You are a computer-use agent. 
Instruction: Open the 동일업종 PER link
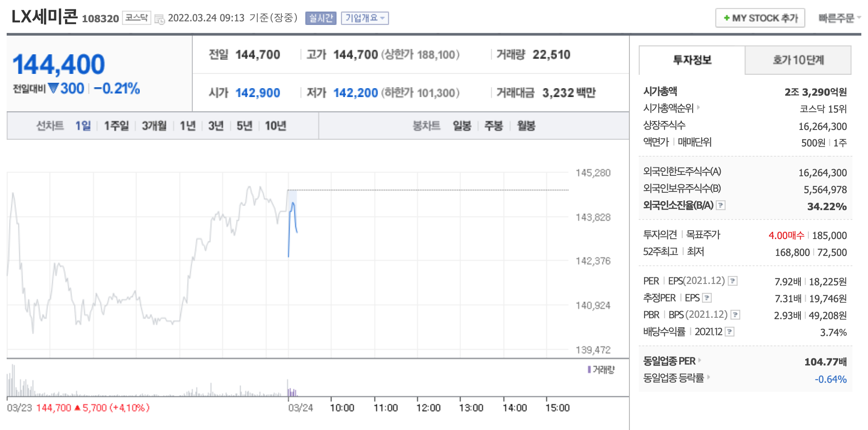(x=669, y=361)
